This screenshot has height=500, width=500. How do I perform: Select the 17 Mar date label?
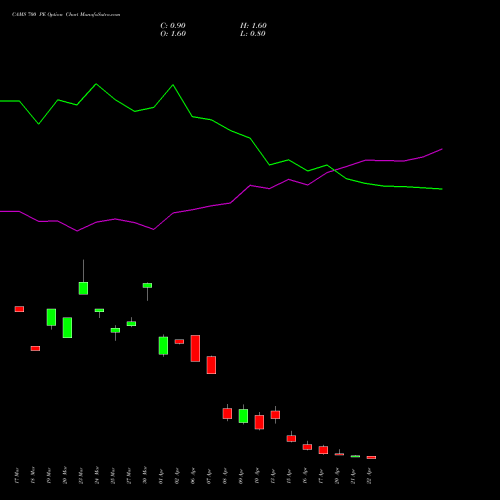click(17, 476)
